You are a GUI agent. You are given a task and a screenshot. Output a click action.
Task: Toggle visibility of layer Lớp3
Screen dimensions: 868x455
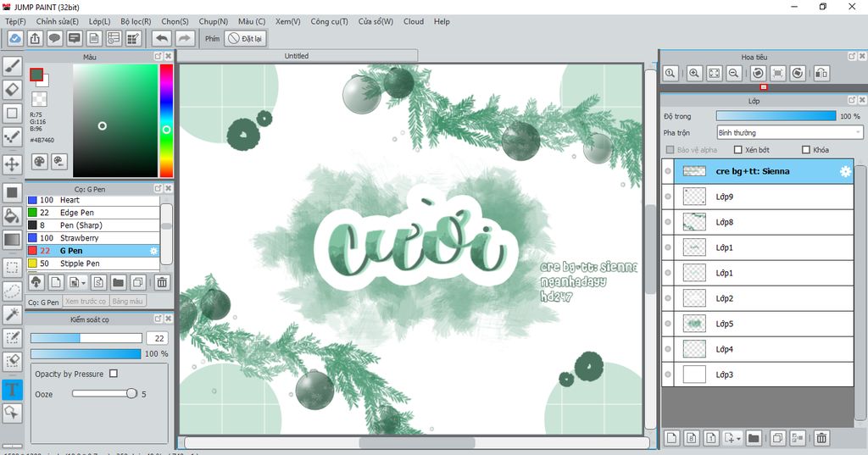[x=668, y=375]
